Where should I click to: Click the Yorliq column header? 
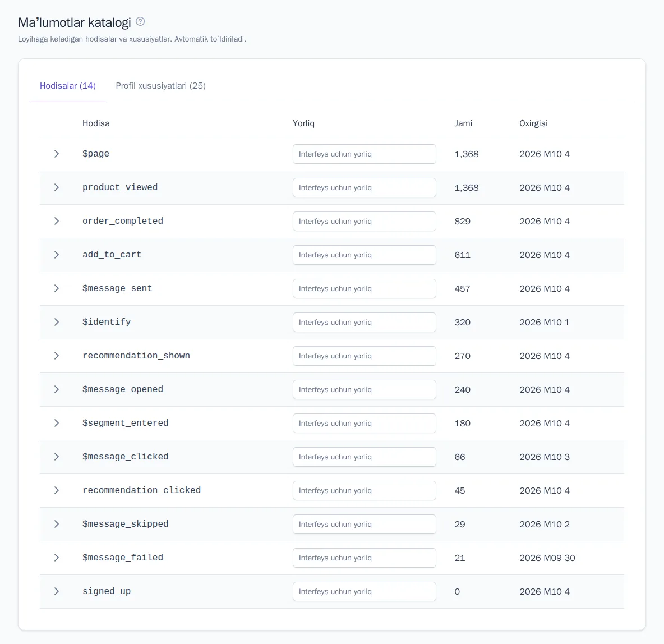303,123
